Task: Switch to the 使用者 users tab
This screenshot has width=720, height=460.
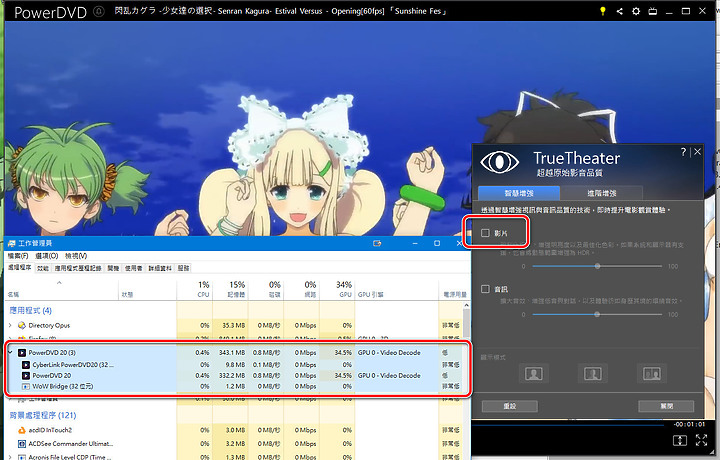Action: (x=134, y=268)
